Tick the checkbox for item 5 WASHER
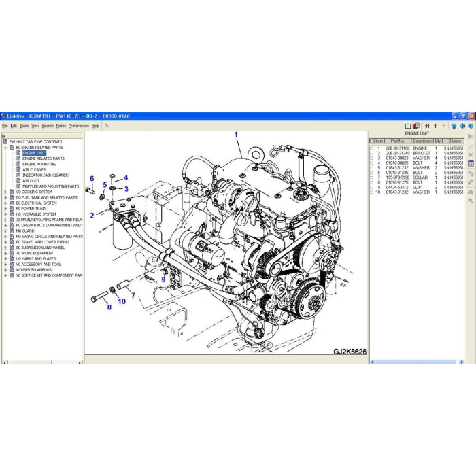This screenshot has width=476, height=476. coord(371,168)
